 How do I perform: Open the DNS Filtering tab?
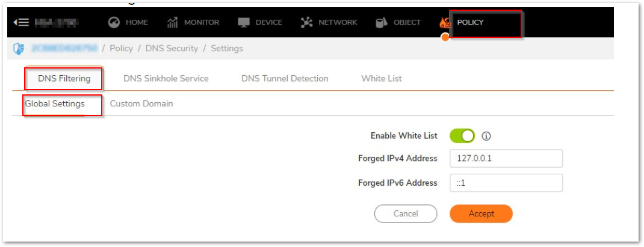click(x=64, y=78)
